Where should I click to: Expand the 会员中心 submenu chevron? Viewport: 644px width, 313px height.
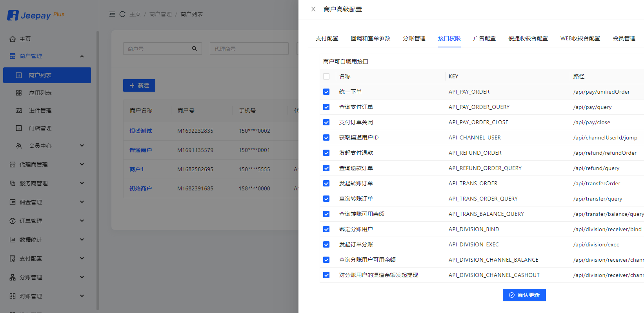point(82,146)
